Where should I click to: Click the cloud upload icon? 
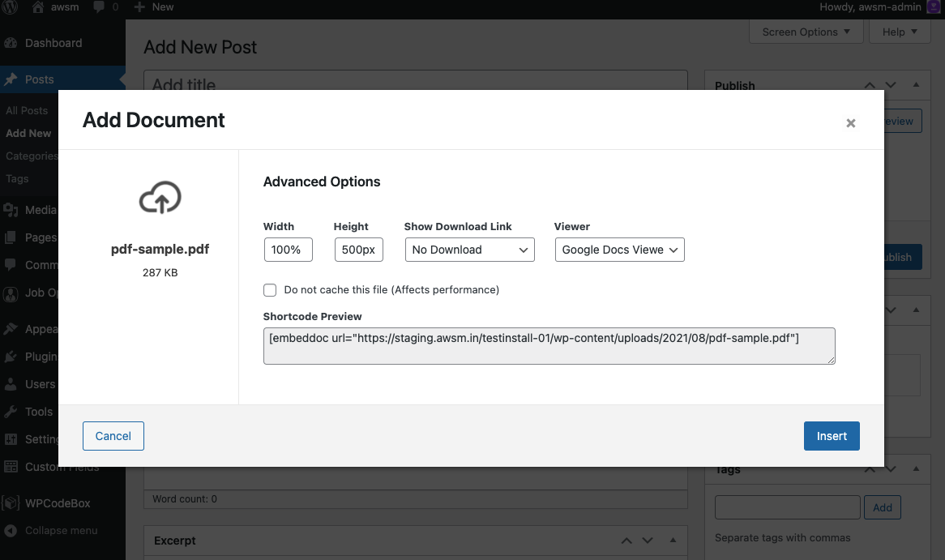tap(160, 197)
